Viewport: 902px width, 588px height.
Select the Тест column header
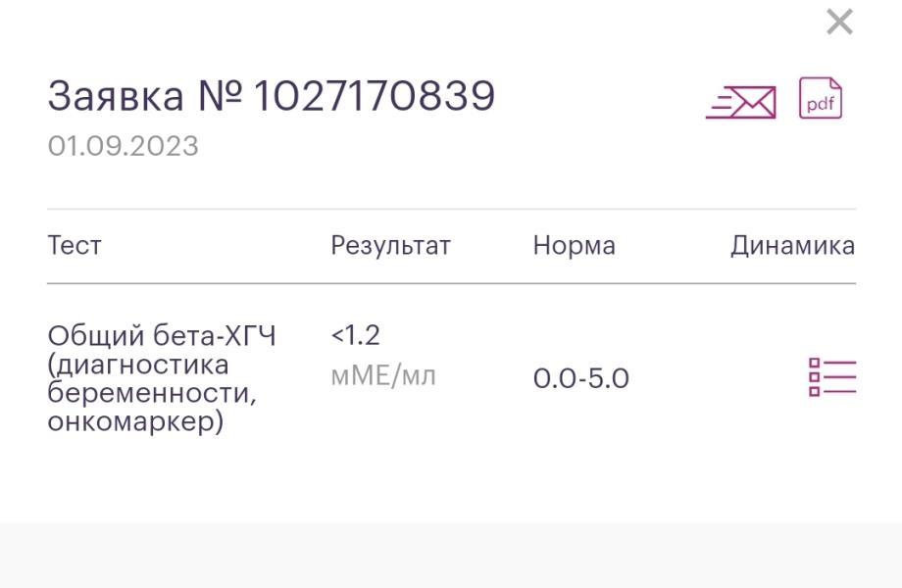point(75,245)
